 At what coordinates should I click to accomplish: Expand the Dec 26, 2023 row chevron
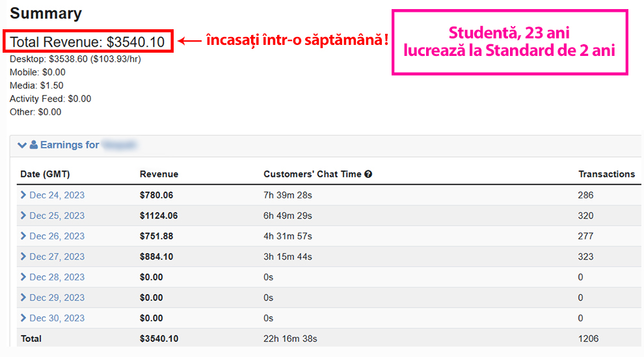click(x=23, y=236)
